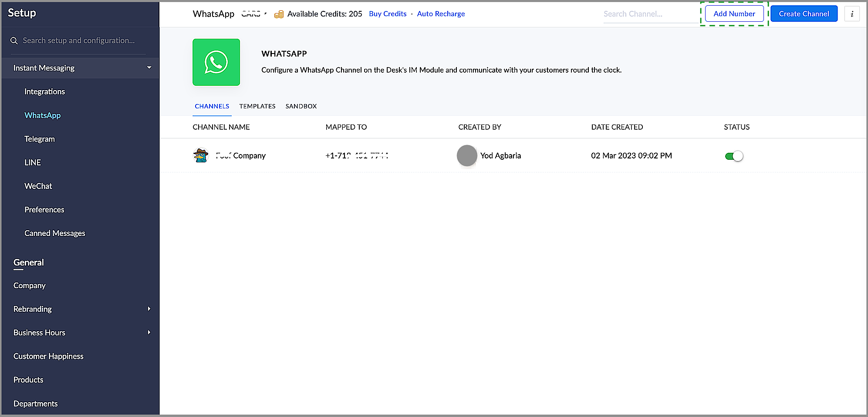Click Yod Agbaria's profile avatar

tap(467, 155)
